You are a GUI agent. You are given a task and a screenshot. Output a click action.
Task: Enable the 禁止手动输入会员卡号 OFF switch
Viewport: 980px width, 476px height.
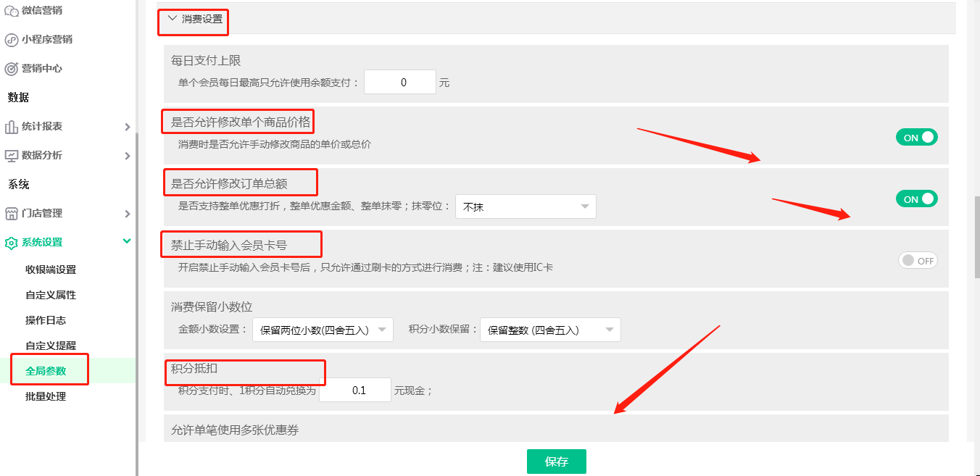(918, 260)
